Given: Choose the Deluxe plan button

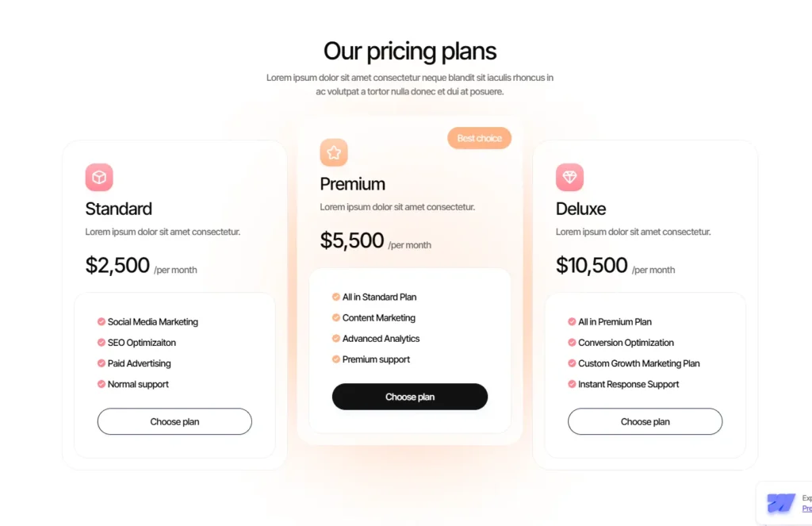Looking at the screenshot, I should [x=645, y=421].
